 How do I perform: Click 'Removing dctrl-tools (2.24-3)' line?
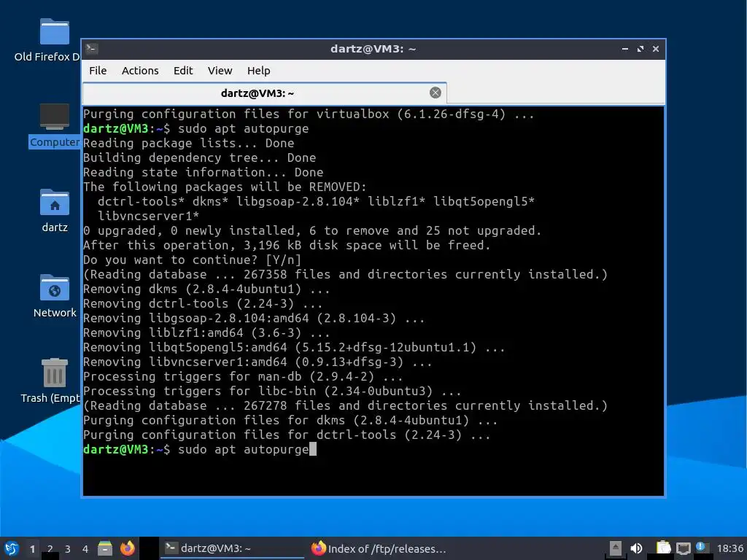[x=203, y=304]
